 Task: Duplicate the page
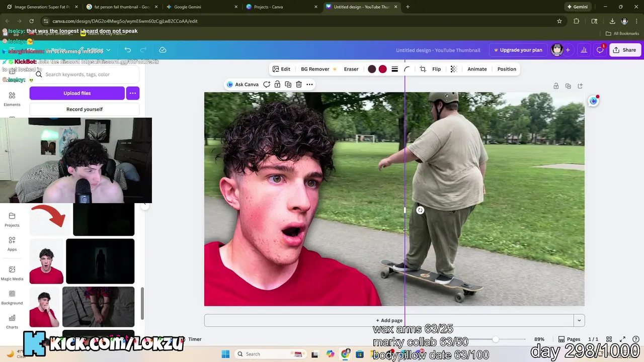(x=568, y=86)
